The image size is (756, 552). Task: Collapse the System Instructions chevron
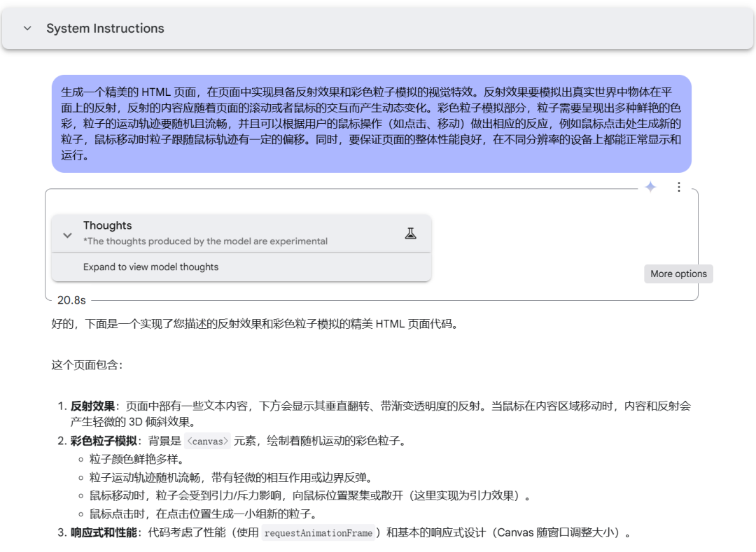point(27,29)
